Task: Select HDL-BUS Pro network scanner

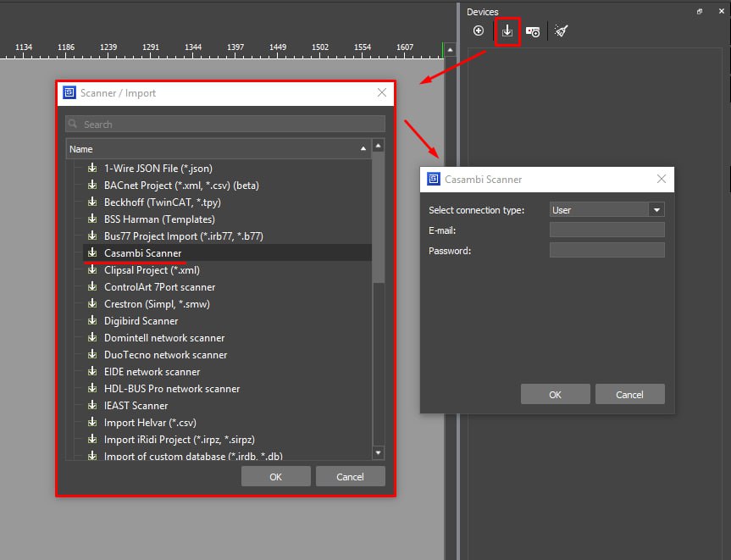Action: pos(171,389)
